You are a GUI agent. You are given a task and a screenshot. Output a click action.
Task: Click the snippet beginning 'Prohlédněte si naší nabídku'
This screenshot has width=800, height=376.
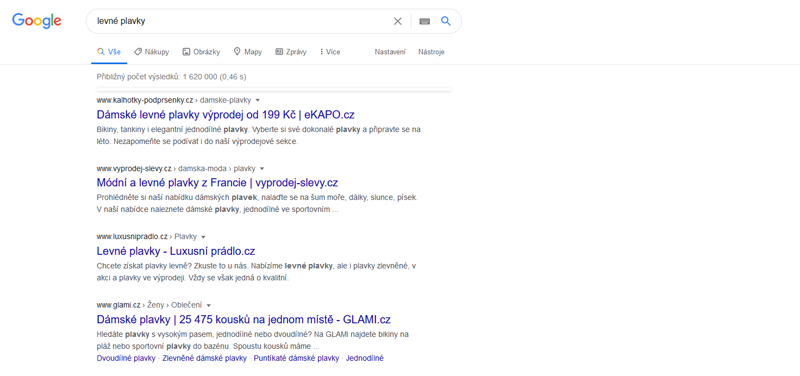point(257,204)
